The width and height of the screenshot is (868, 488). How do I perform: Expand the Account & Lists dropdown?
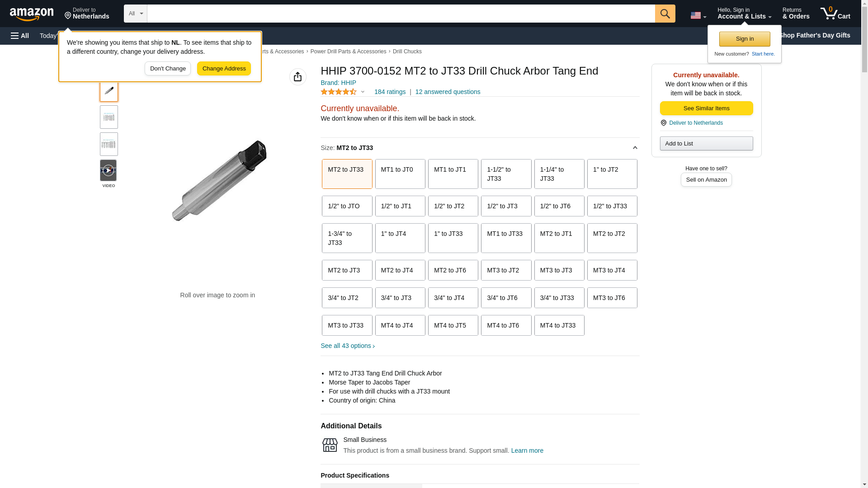coord(744,14)
